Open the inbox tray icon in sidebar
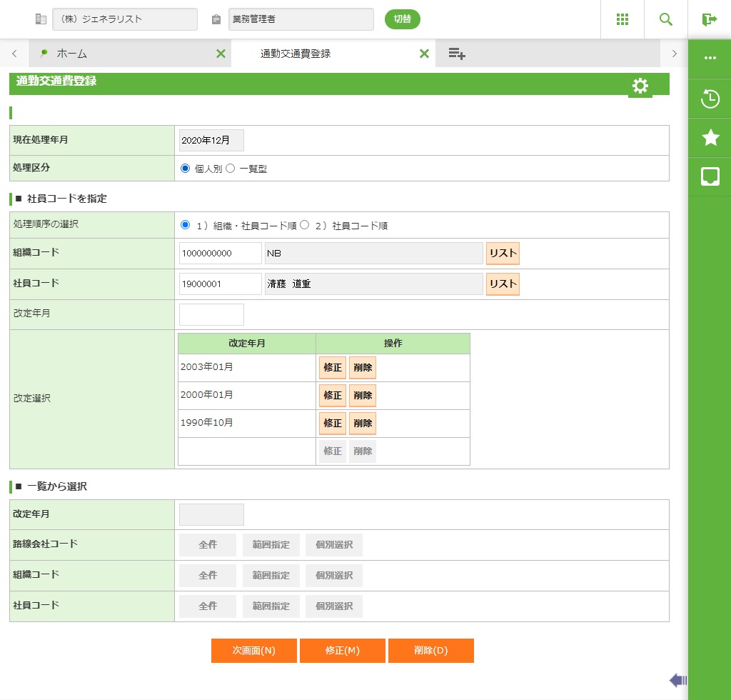Image resolution: width=731 pixels, height=700 pixels. [710, 176]
